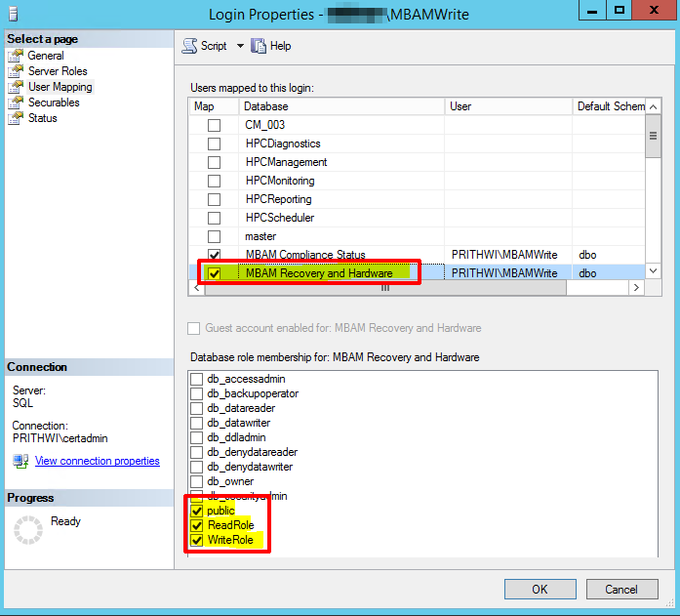Open the User Mapping page icon
The image size is (680, 616).
pos(16,87)
